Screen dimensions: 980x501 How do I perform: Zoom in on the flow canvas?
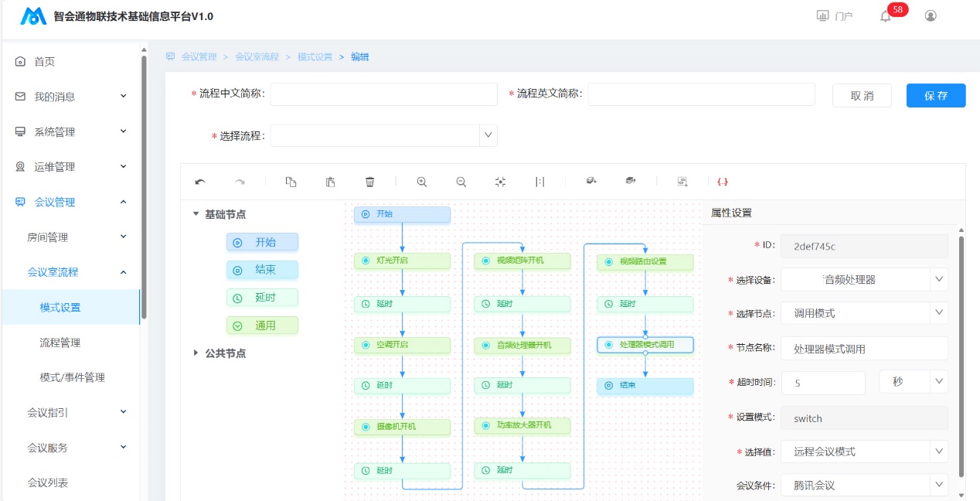click(422, 182)
